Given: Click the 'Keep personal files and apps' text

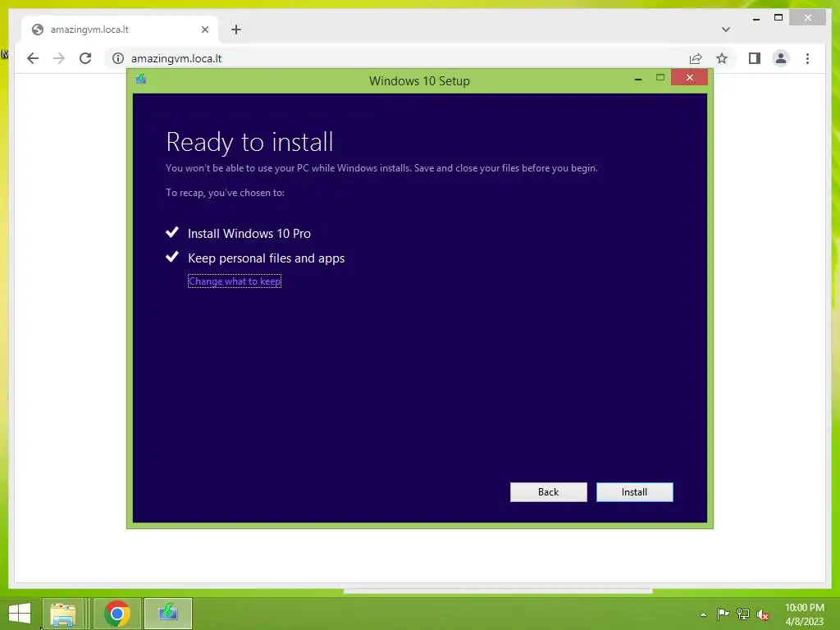Looking at the screenshot, I should pos(267,258).
